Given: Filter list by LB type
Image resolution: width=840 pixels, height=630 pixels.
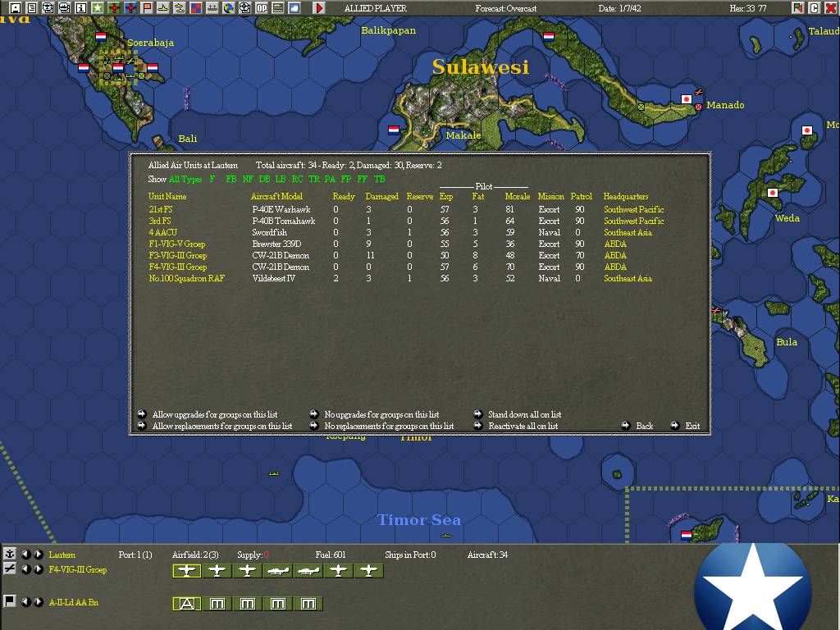Looking at the screenshot, I should [x=281, y=179].
